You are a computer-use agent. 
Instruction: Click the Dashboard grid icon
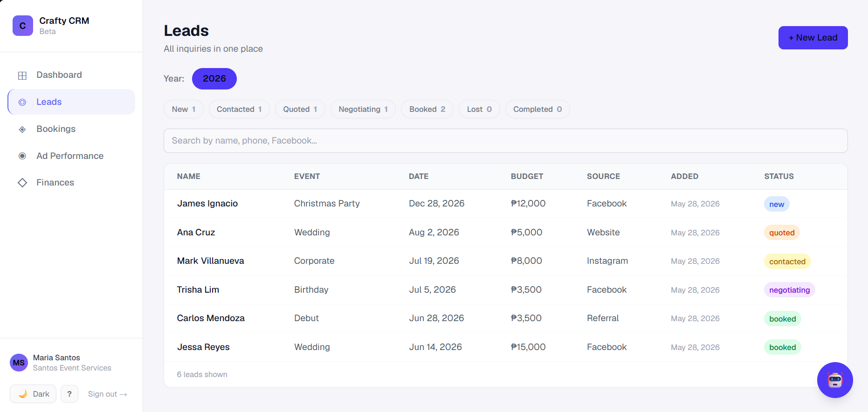point(22,76)
